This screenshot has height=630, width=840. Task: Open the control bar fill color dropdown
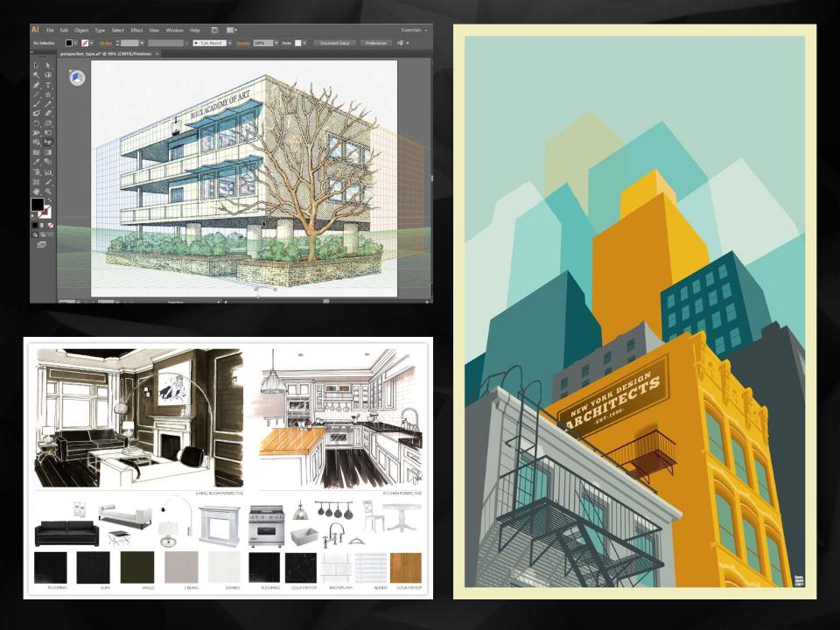(75, 43)
